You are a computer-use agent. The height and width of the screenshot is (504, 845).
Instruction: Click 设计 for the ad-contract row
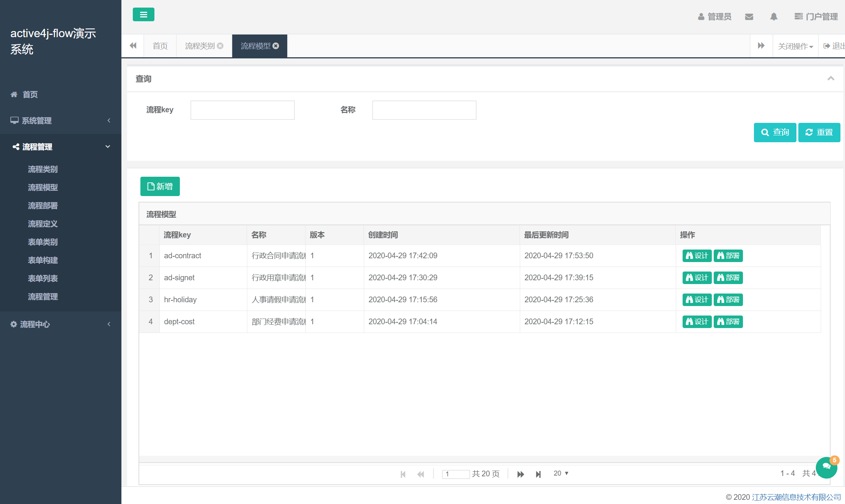click(x=697, y=256)
